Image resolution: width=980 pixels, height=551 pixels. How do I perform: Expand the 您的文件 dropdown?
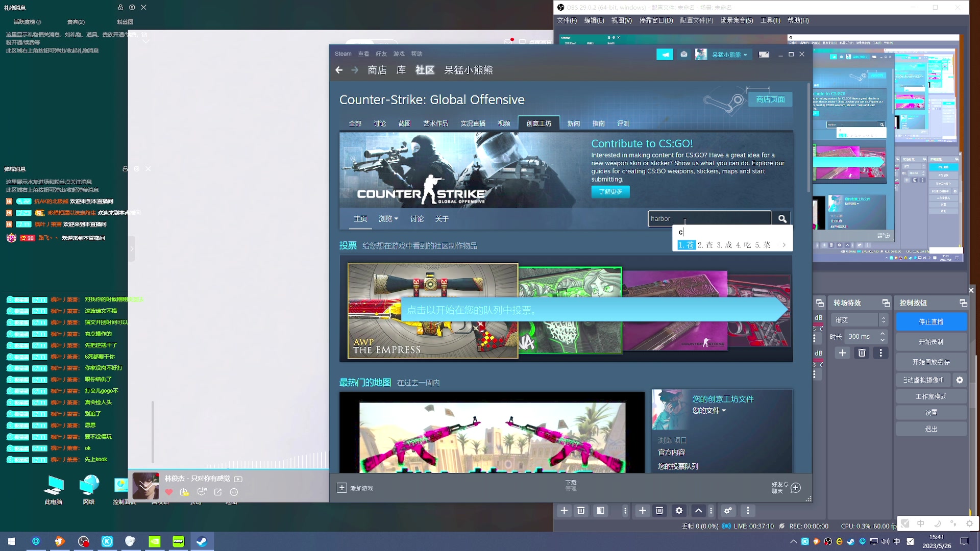click(x=709, y=410)
